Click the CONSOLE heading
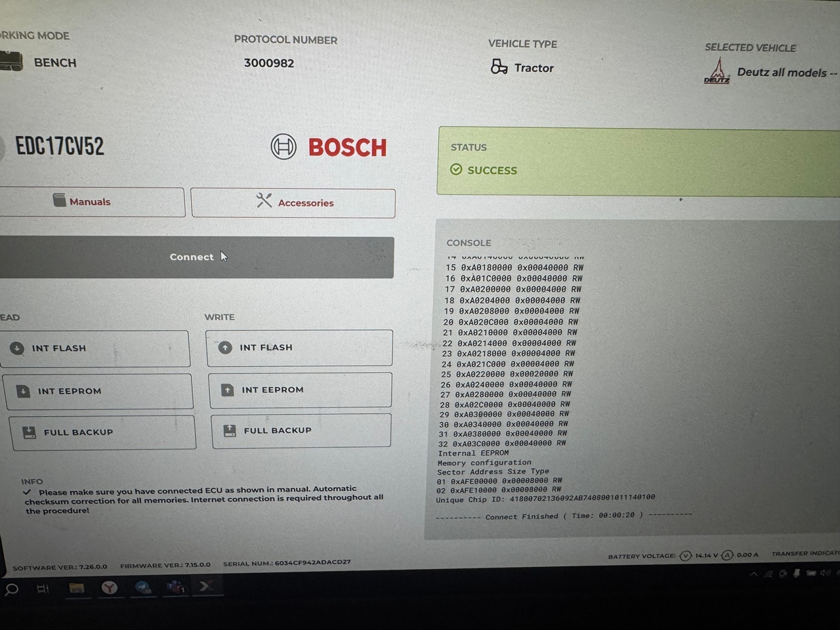Viewport: 840px width, 630px height. pos(469,243)
